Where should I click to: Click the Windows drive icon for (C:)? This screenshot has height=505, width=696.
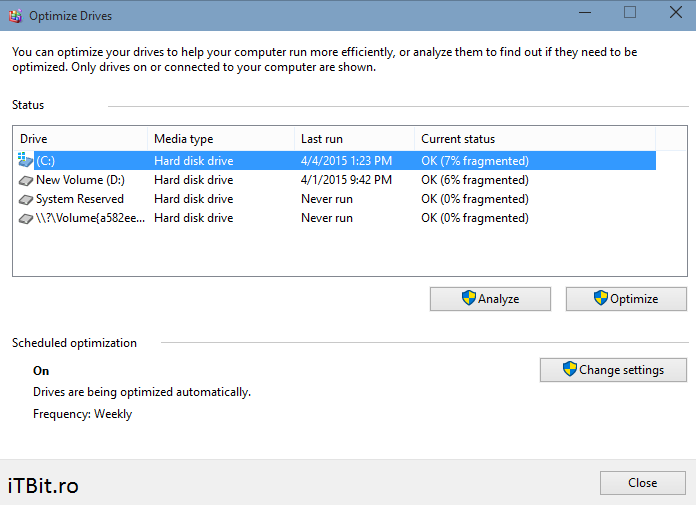26,160
